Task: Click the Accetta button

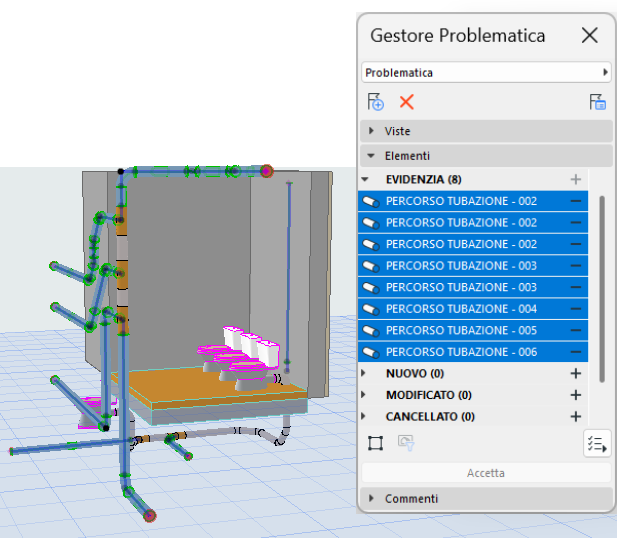Action: [x=486, y=473]
